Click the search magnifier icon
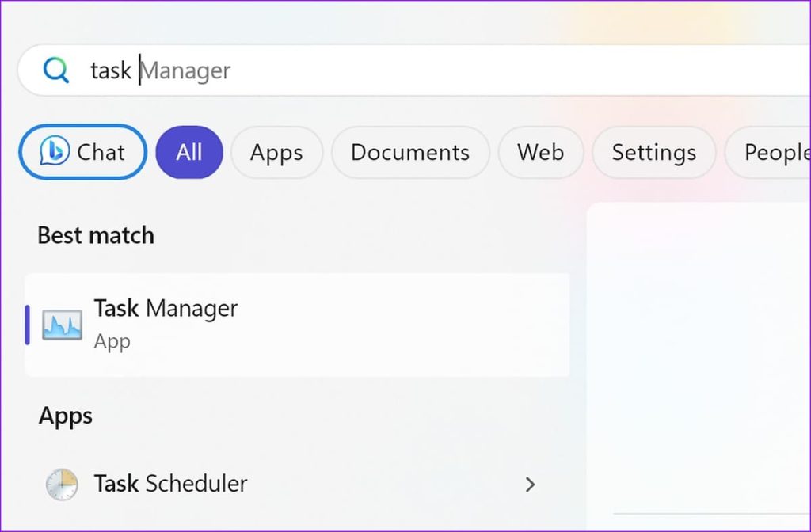The image size is (811, 532). 56,70
